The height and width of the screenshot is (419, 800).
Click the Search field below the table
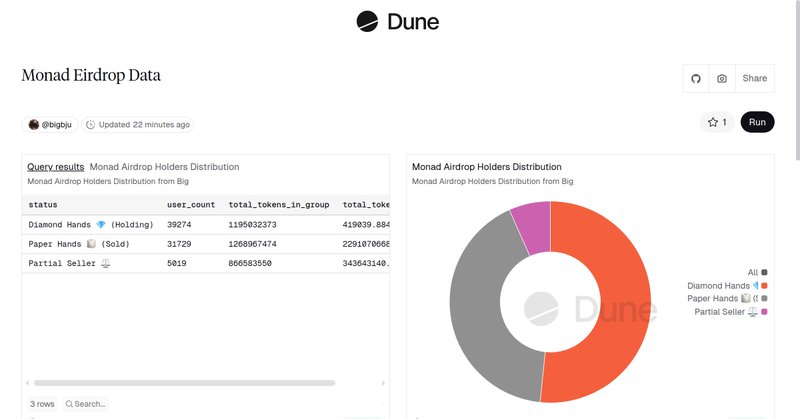pyautogui.click(x=86, y=404)
